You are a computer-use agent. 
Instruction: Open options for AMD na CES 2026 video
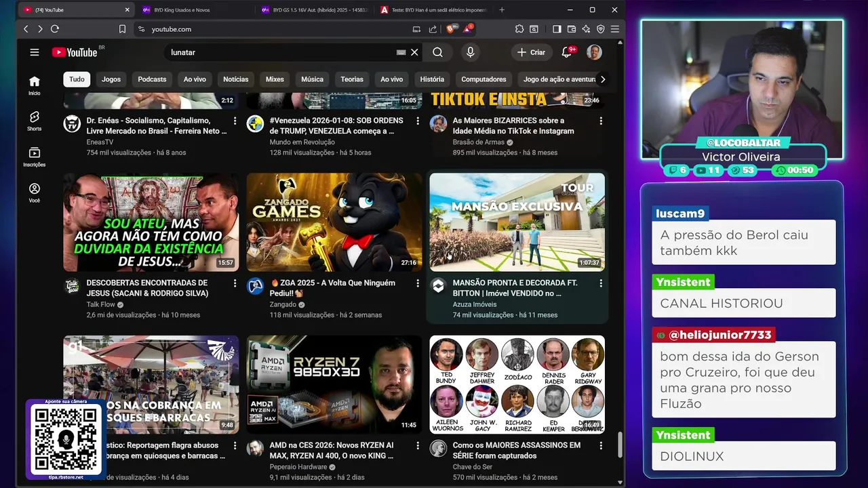pyautogui.click(x=418, y=446)
